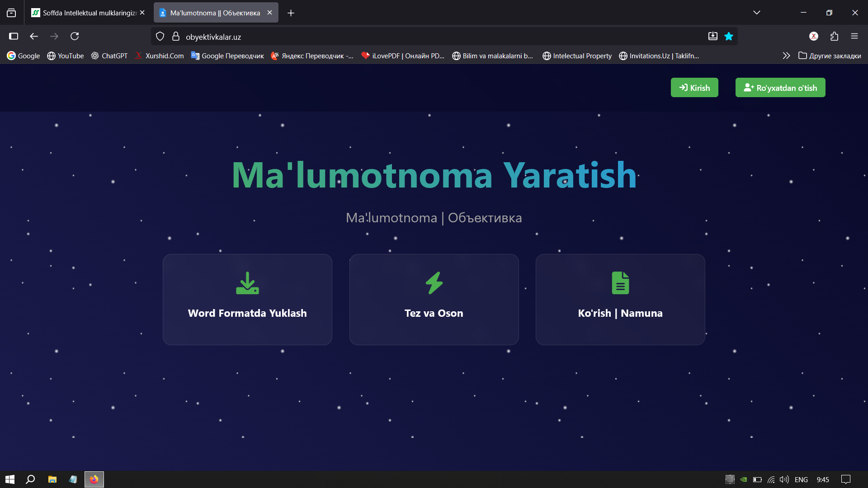
Task: Click the green download icon on Word card
Action: click(247, 283)
